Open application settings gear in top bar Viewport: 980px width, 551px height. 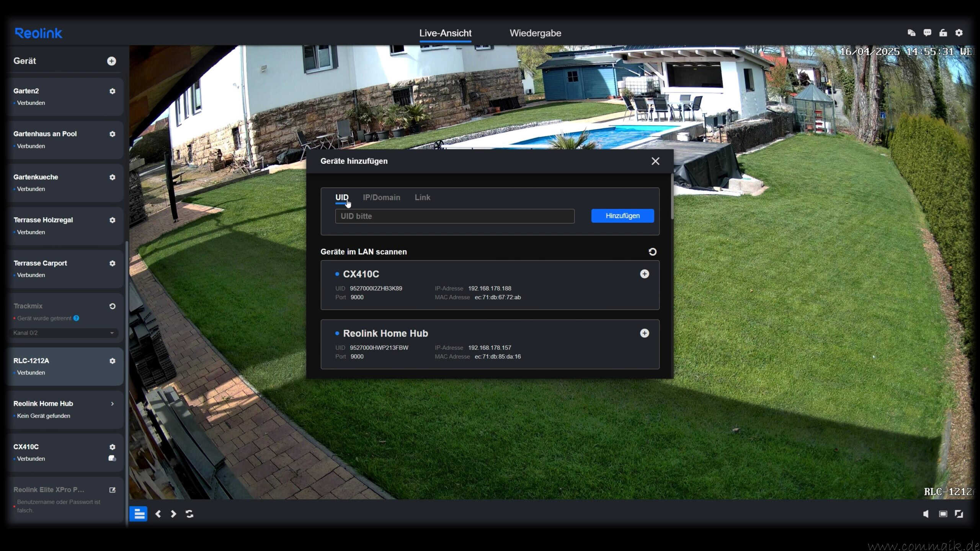(959, 33)
